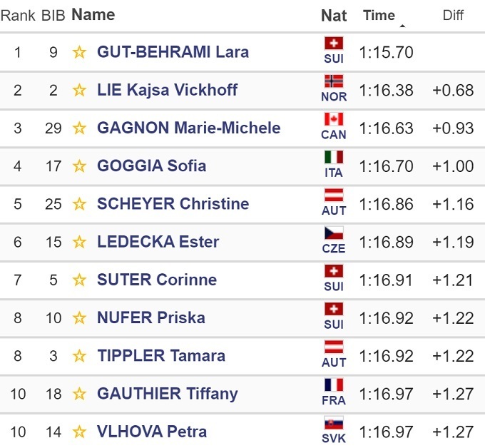Click the Canada flag for GAGNON
The width and height of the screenshot is (485, 448).
click(x=334, y=119)
